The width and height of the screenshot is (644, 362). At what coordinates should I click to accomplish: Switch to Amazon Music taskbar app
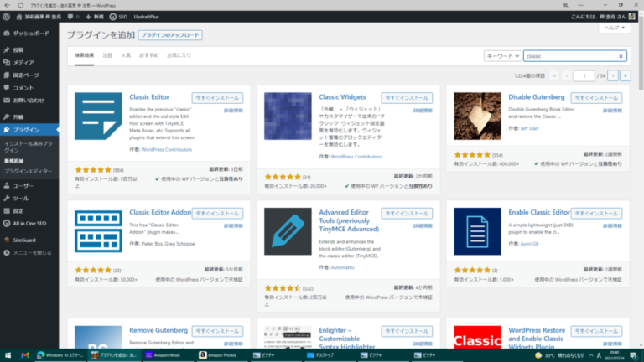point(167,355)
